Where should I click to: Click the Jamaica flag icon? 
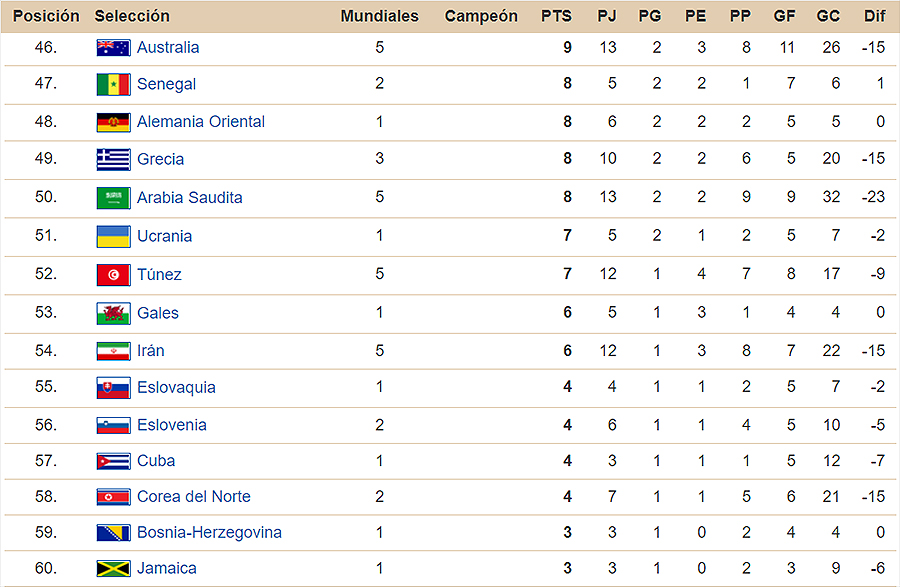[113, 568]
